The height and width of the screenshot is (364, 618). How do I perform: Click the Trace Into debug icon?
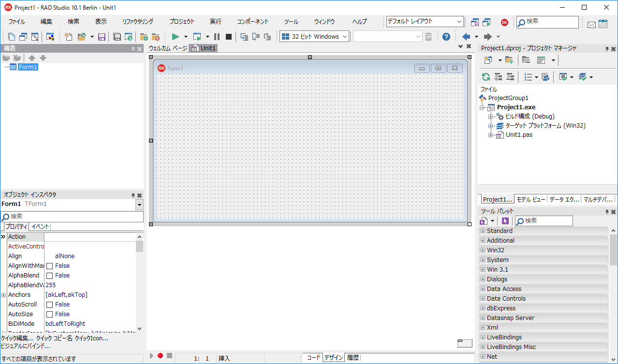pos(244,37)
